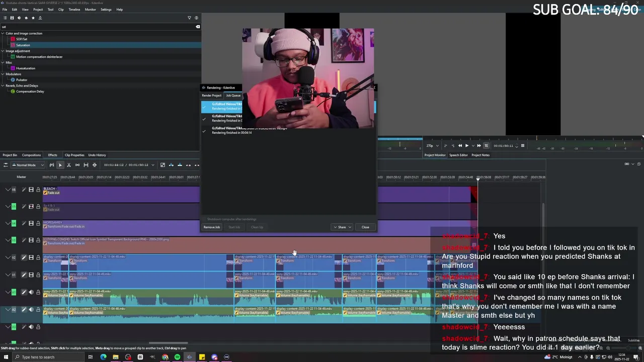
Task: Click the effects filter funnel icon
Action: (190, 18)
